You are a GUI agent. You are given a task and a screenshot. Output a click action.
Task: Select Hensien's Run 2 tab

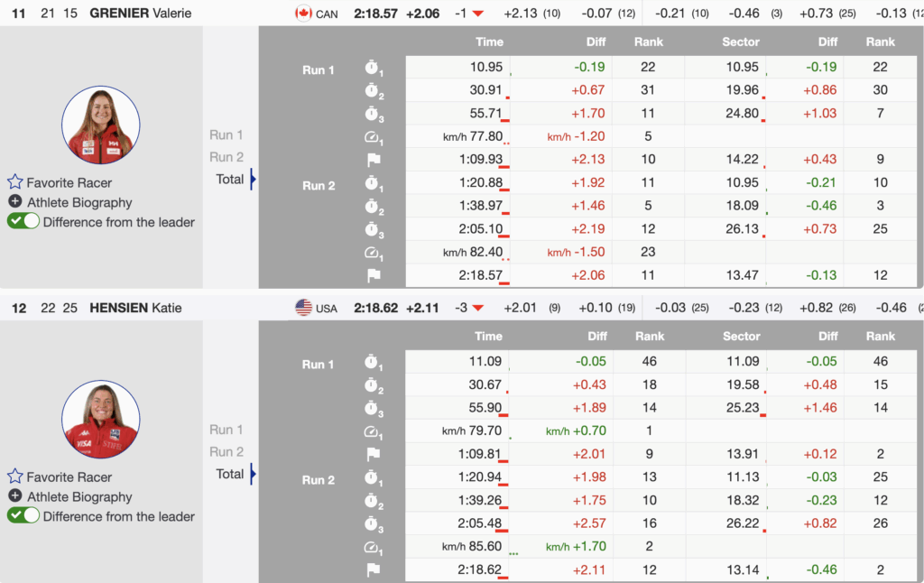pos(226,451)
